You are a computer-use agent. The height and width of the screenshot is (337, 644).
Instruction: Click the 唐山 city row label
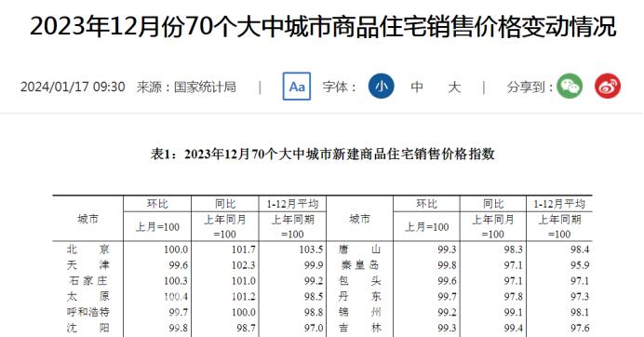[x=360, y=249]
